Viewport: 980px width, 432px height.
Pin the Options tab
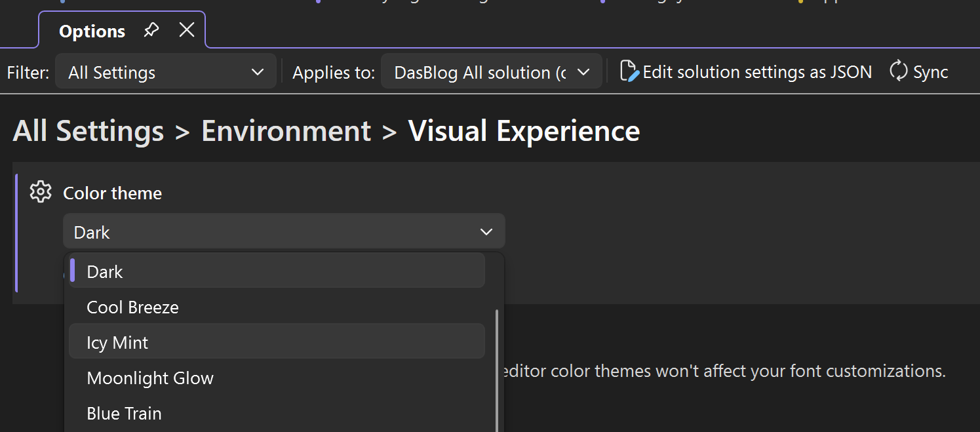(x=151, y=29)
